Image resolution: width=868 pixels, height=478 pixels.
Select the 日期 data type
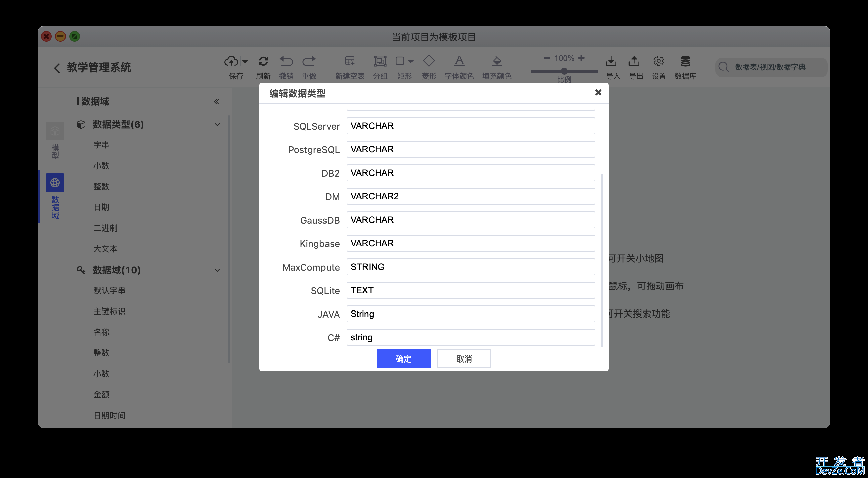click(101, 207)
